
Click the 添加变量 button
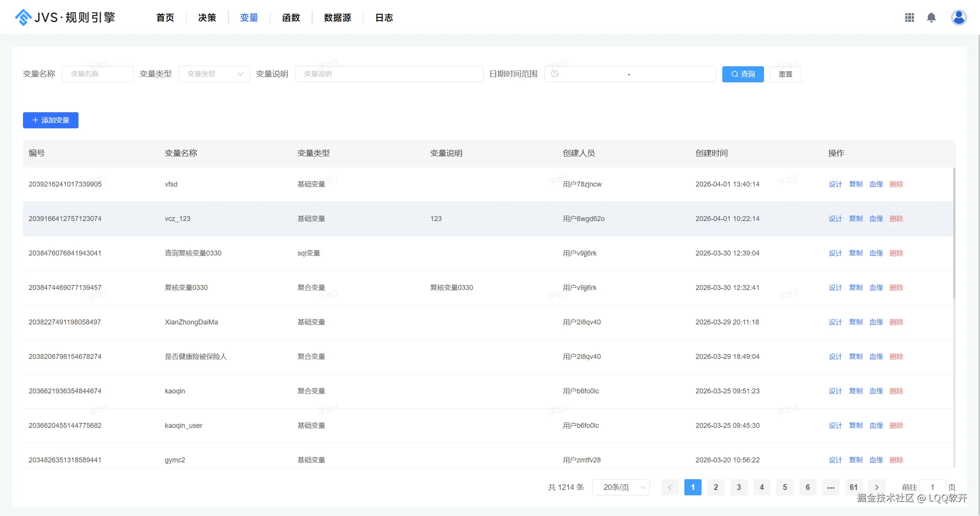[x=51, y=120]
